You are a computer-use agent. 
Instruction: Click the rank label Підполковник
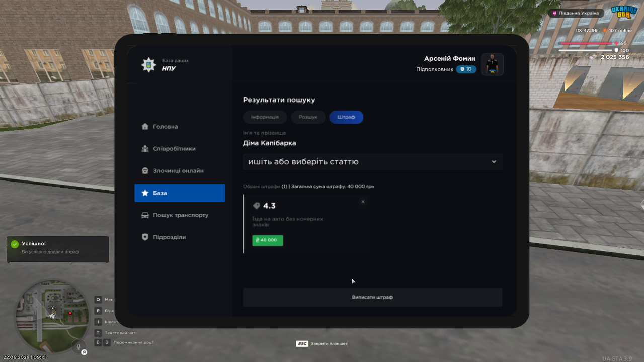pyautogui.click(x=435, y=69)
